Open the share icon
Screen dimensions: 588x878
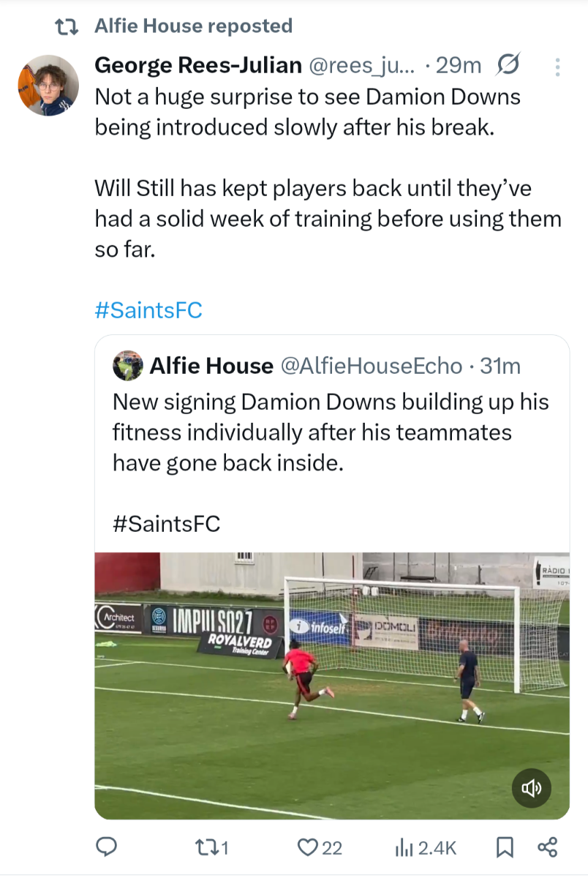click(547, 847)
